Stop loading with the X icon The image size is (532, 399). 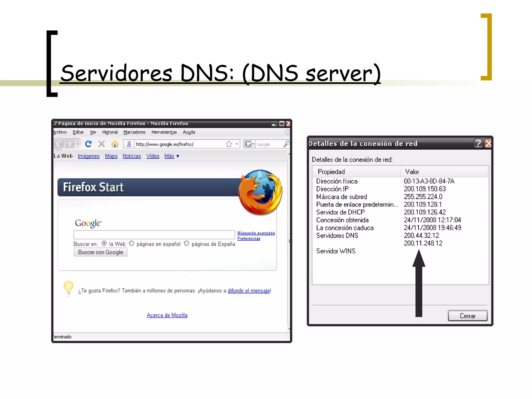click(102, 144)
